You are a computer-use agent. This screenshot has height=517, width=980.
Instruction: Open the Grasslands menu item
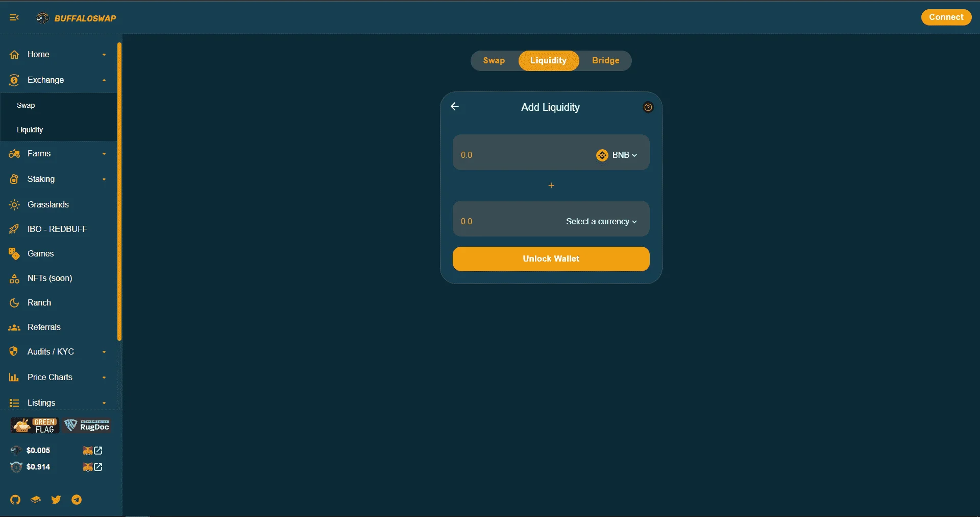coord(59,204)
